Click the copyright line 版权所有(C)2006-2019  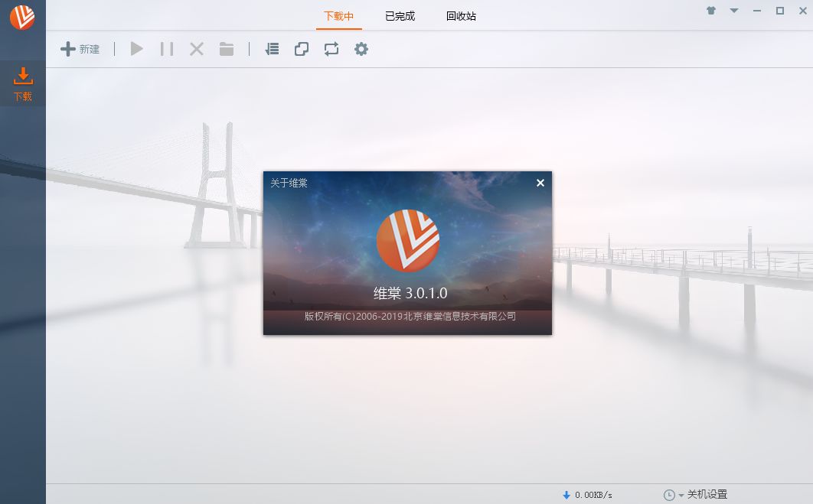tap(410, 316)
